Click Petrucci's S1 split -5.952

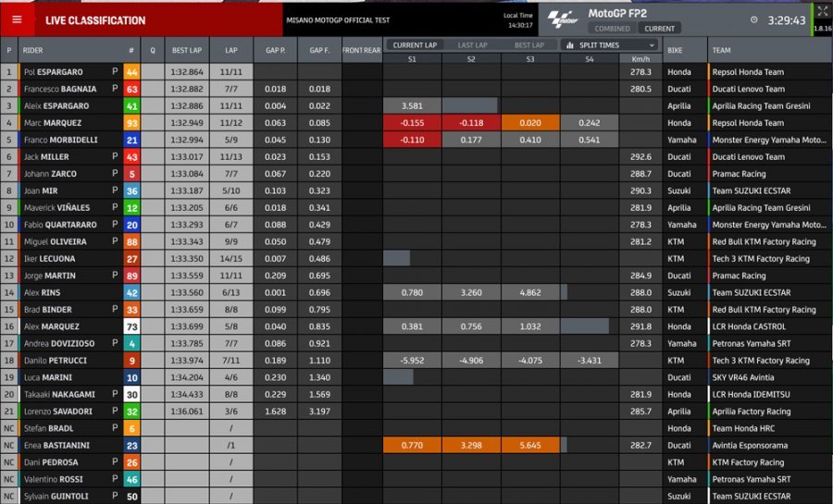click(412, 361)
